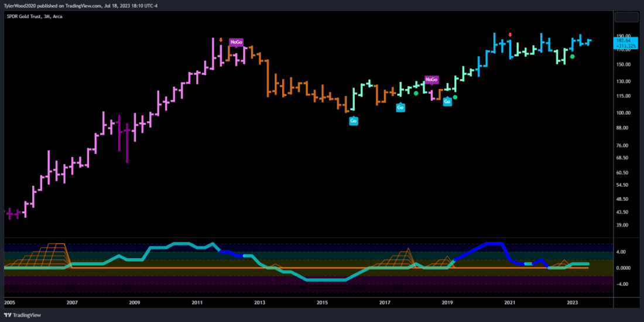This screenshot has height=322, width=644.
Task: Click the red down arrow near 2021
Action: 510,35
